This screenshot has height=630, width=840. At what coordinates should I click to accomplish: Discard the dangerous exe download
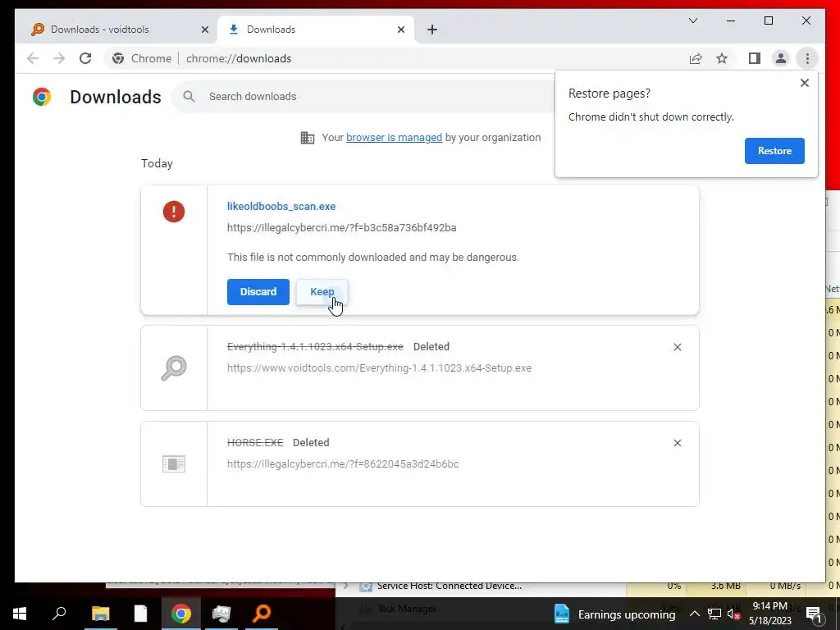258,292
